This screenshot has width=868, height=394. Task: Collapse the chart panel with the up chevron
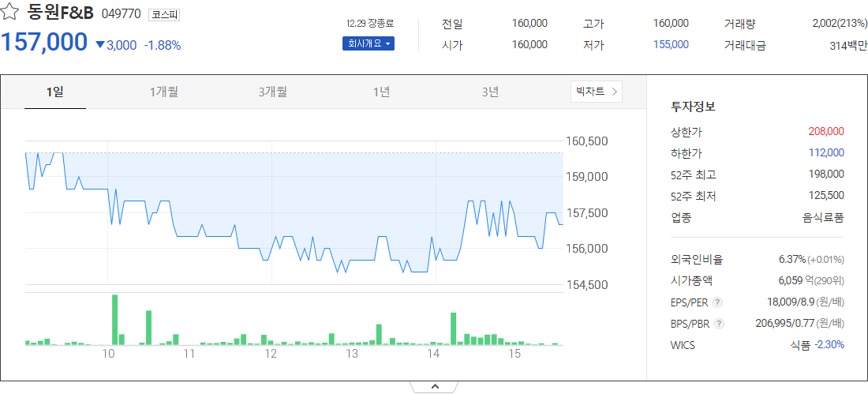click(434, 387)
